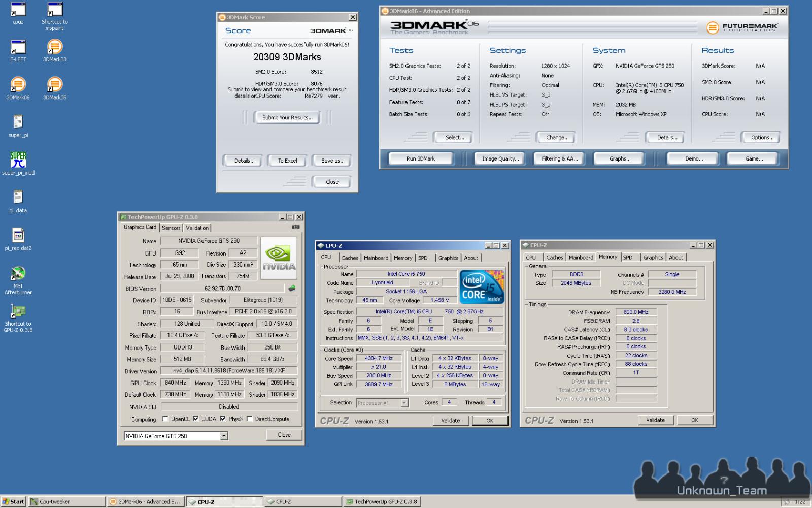Click Submit Your Results button
Image resolution: width=812 pixels, height=508 pixels.
pos(287,117)
